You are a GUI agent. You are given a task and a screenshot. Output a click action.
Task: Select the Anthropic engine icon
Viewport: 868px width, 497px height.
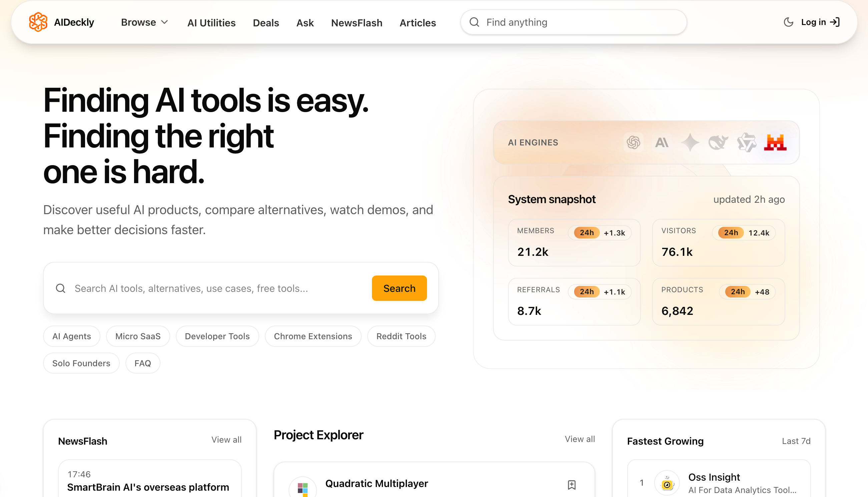(662, 142)
